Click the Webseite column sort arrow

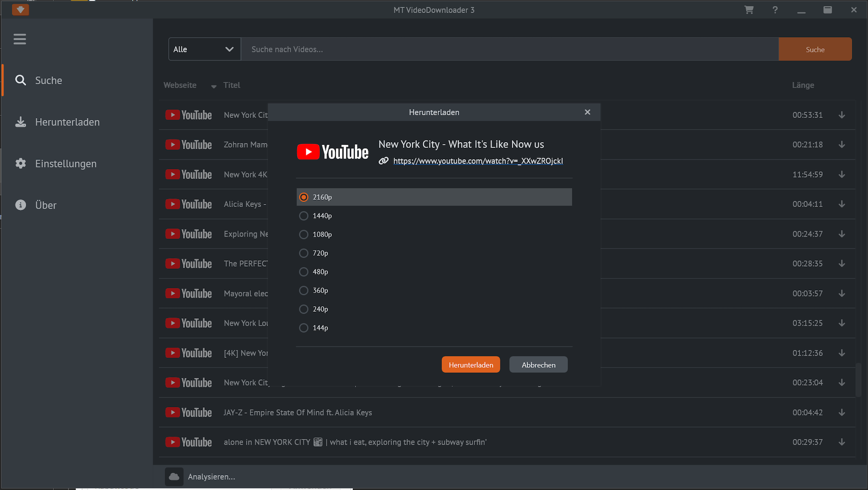[x=213, y=86]
